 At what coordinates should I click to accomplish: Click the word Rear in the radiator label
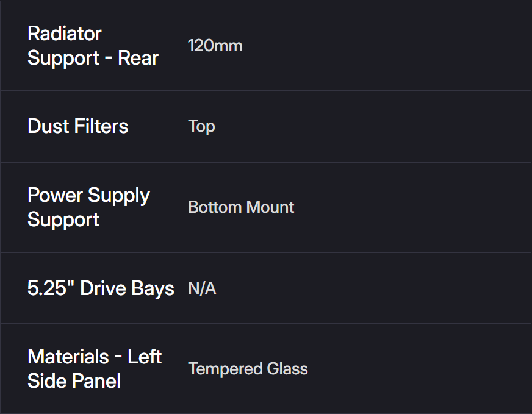pyautogui.click(x=138, y=59)
